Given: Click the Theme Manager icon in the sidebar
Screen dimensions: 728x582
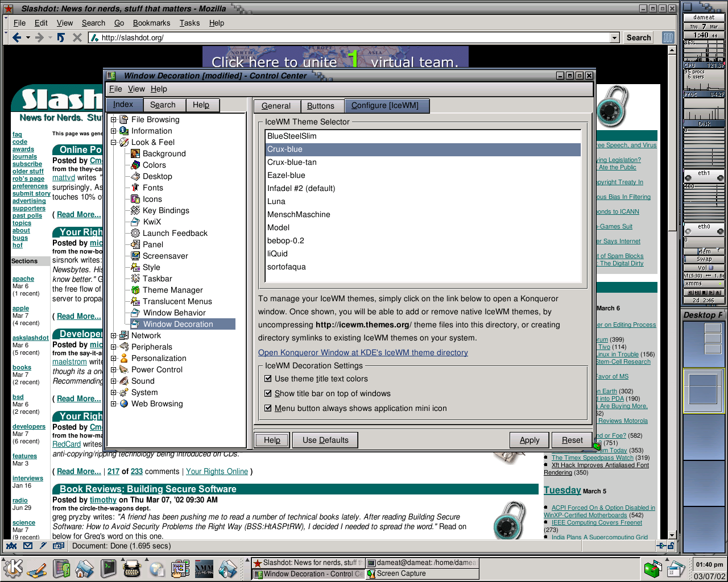Looking at the screenshot, I should pos(135,290).
